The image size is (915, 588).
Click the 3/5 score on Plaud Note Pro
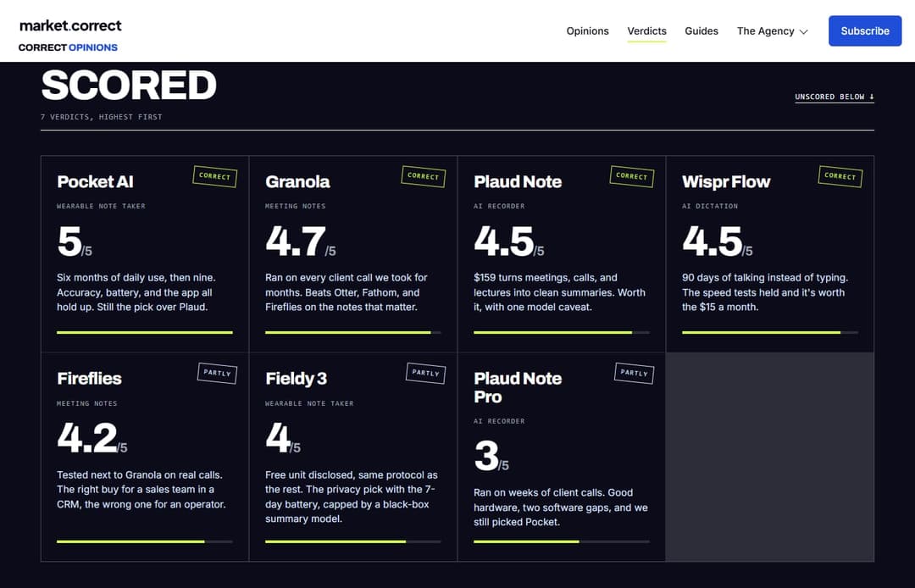click(x=491, y=456)
